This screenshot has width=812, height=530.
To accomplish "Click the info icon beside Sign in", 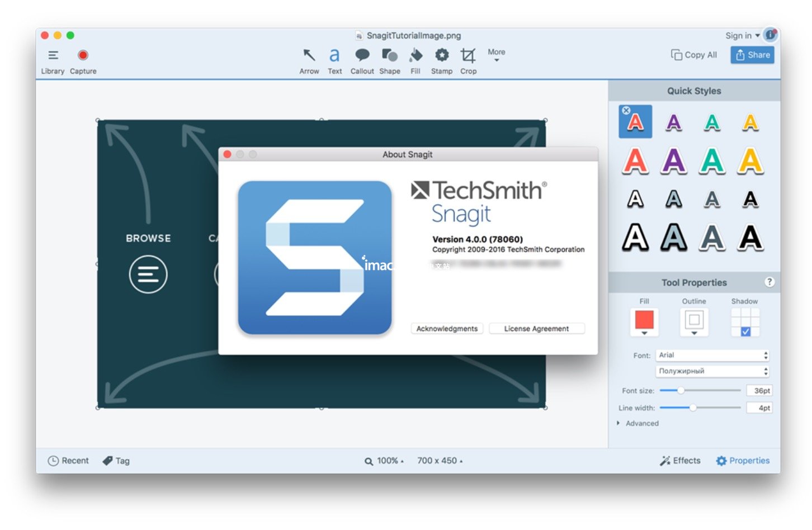I will 770,35.
